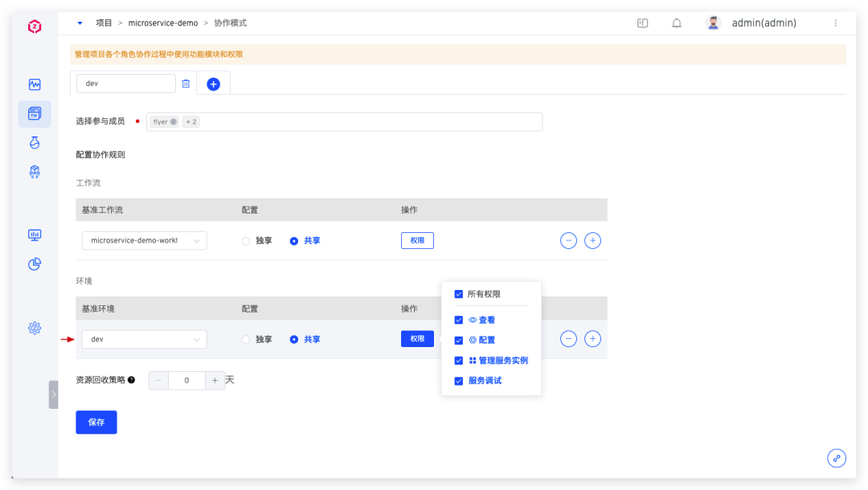This screenshot has width=868, height=490.
Task: Select 独享 for the workflow configuration
Action: point(246,241)
